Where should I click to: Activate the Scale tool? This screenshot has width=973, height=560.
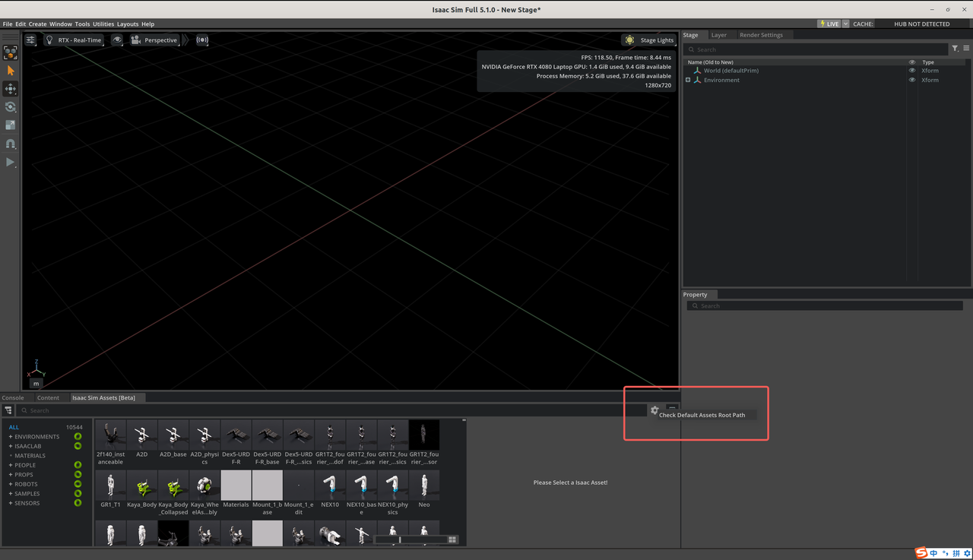(x=11, y=125)
